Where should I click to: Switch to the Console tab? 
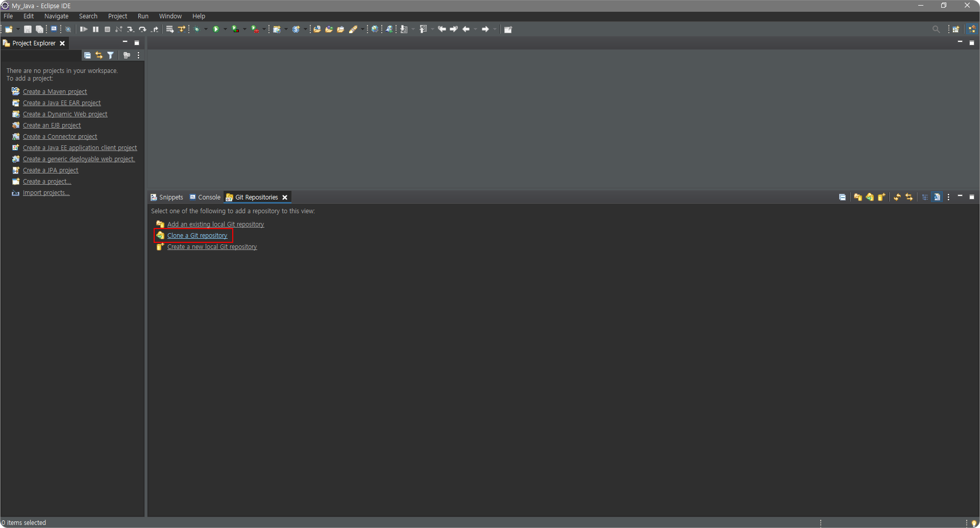tap(205, 197)
